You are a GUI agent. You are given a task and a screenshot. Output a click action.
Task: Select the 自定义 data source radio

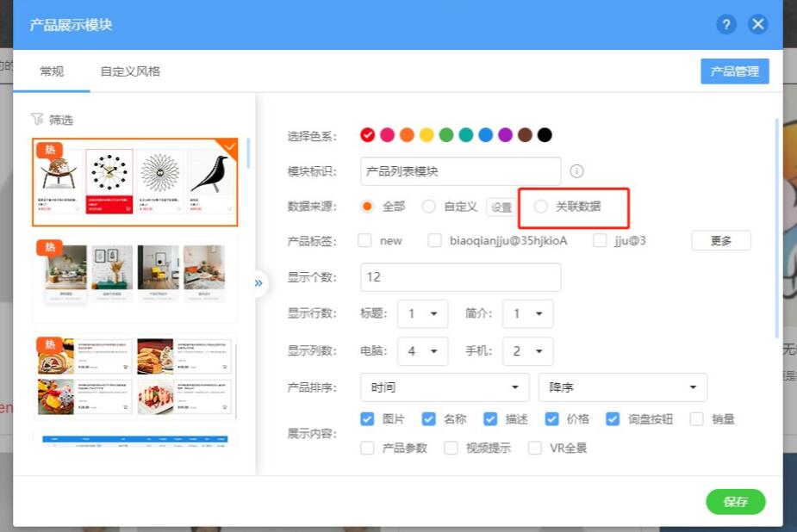pos(428,207)
